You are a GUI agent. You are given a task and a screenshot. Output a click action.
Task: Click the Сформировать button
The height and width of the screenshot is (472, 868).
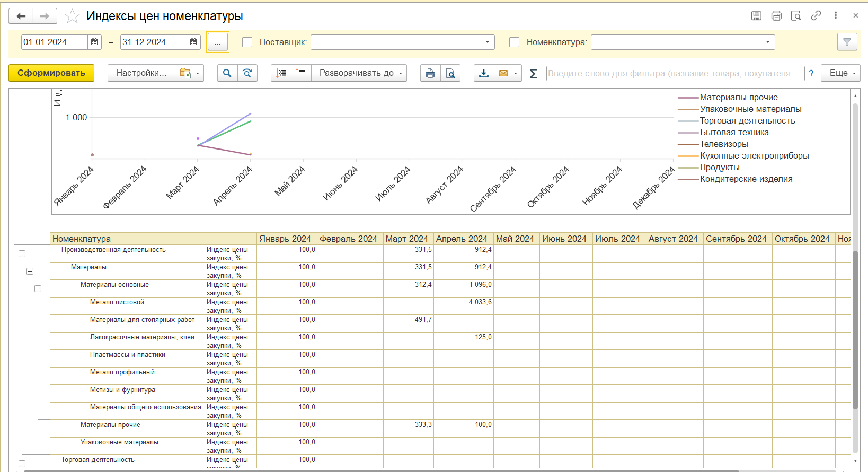pos(51,73)
